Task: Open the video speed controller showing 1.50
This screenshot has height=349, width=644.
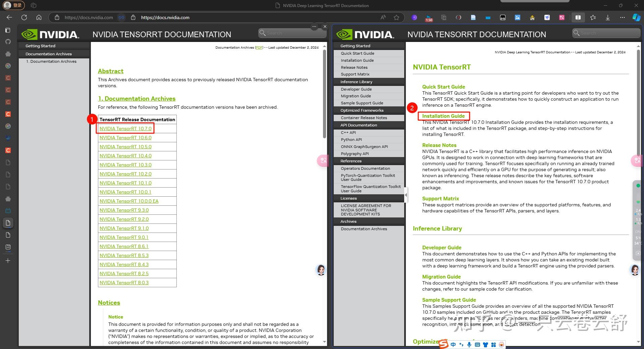Action: point(428,17)
